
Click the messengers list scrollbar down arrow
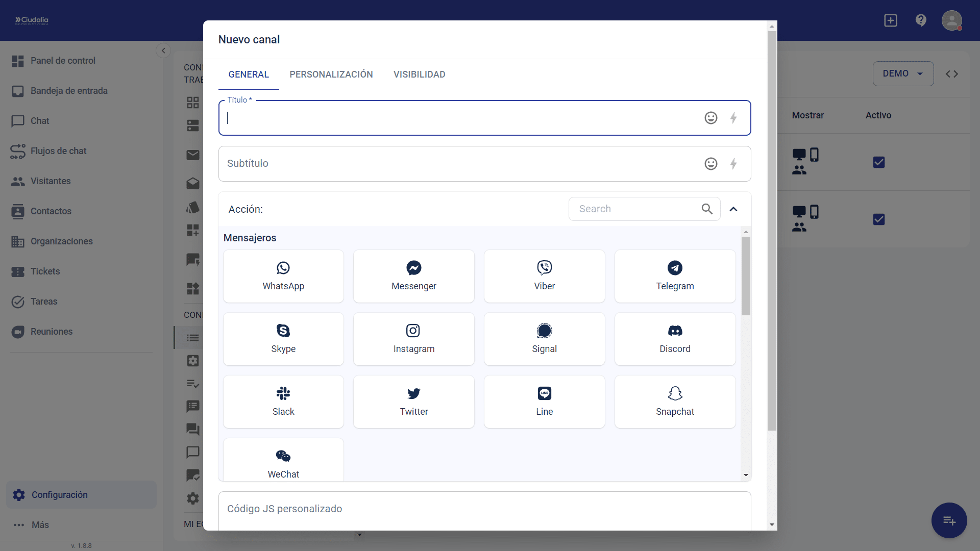click(x=746, y=475)
